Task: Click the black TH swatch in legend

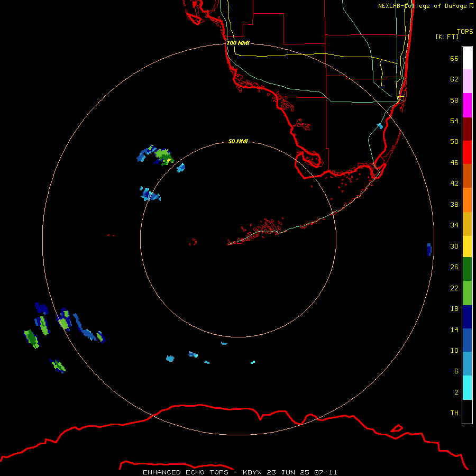Action: (467, 411)
